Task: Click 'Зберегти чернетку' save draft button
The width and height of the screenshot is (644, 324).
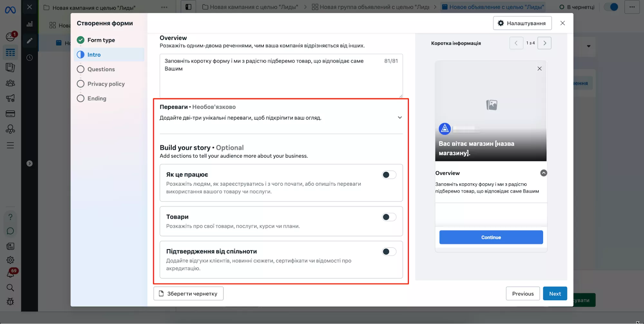Action: tap(188, 294)
